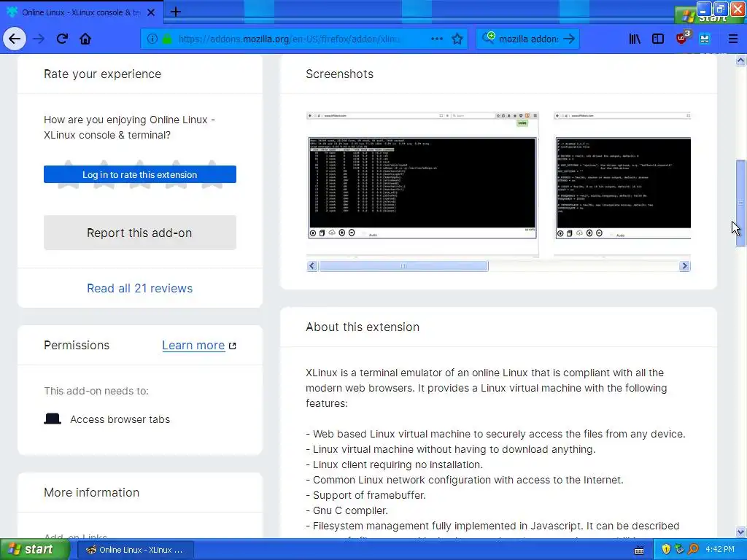Image resolution: width=747 pixels, height=560 pixels.
Task: Open the Windows start menu
Action: [34, 550]
